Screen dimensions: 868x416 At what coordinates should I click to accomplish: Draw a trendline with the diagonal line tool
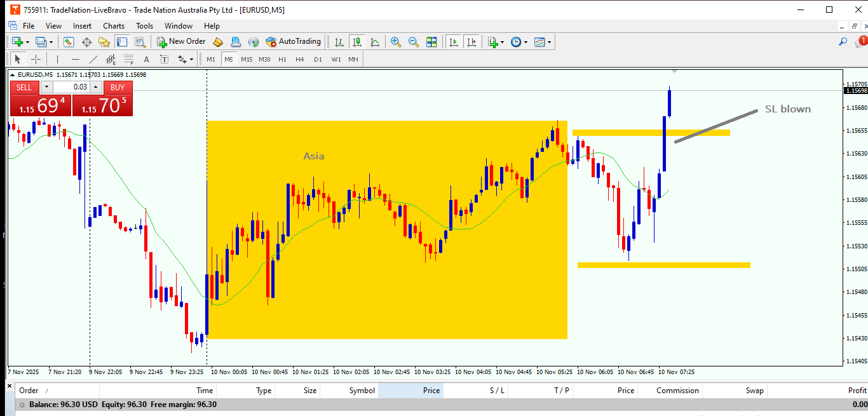[93, 59]
